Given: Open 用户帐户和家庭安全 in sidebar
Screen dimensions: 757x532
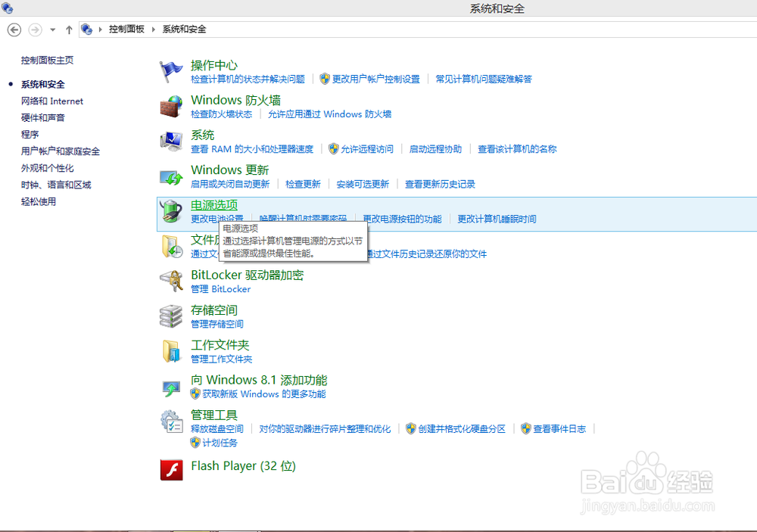Looking at the screenshot, I should click(61, 151).
